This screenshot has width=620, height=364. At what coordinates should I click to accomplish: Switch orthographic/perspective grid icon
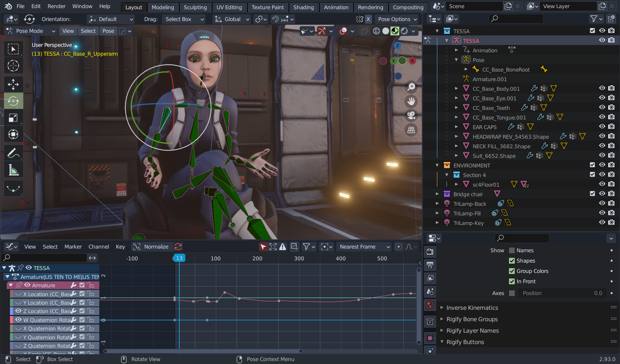tap(411, 130)
